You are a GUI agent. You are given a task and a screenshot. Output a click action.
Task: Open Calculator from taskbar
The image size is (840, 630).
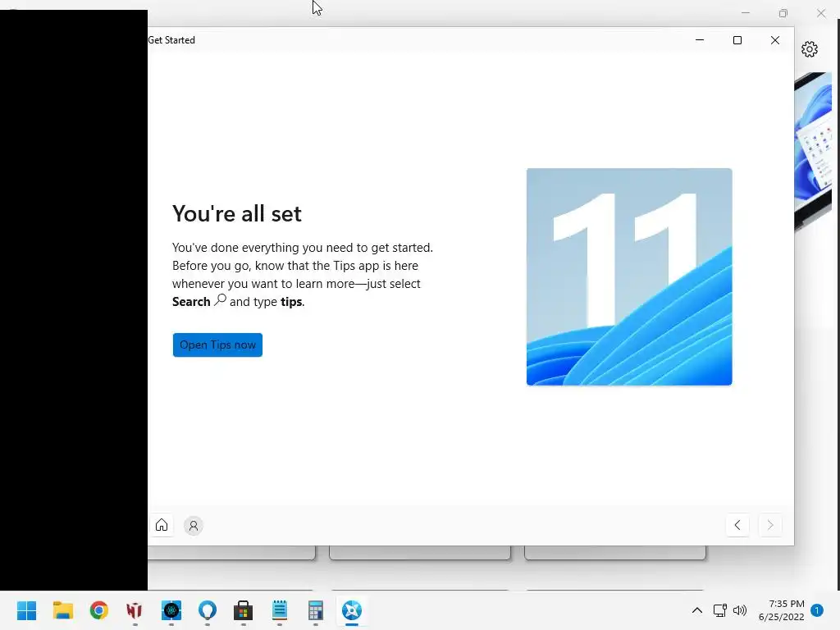click(x=316, y=610)
